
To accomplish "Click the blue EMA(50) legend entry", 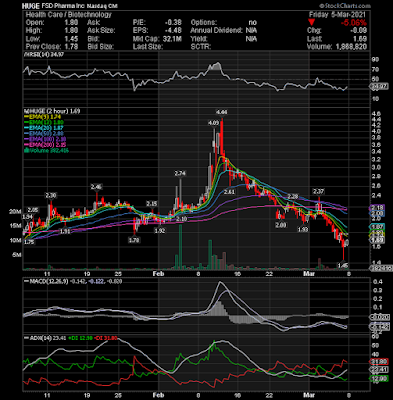I will 44,133.
